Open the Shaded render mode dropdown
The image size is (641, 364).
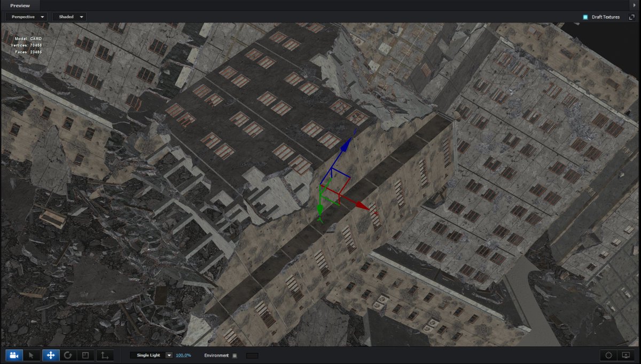[x=69, y=17]
